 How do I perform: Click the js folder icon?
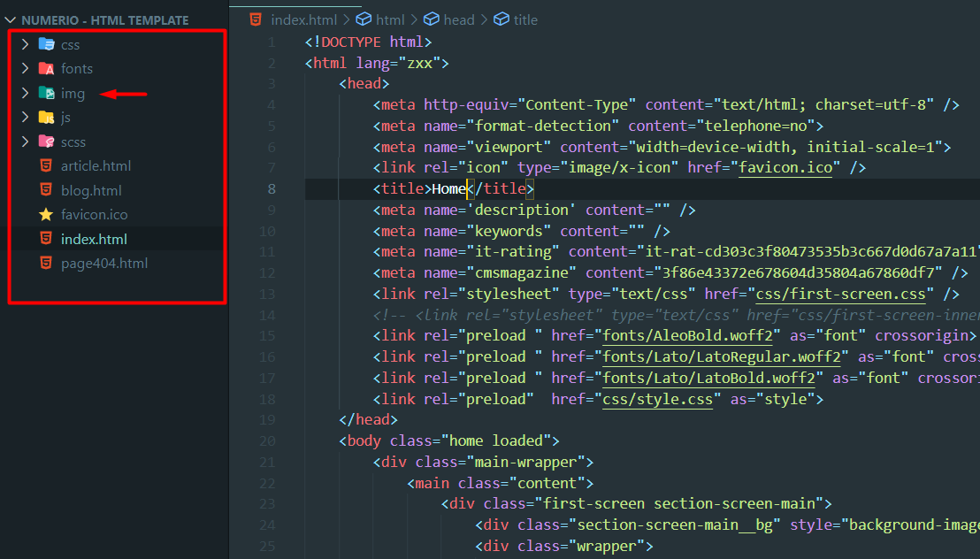click(x=46, y=117)
